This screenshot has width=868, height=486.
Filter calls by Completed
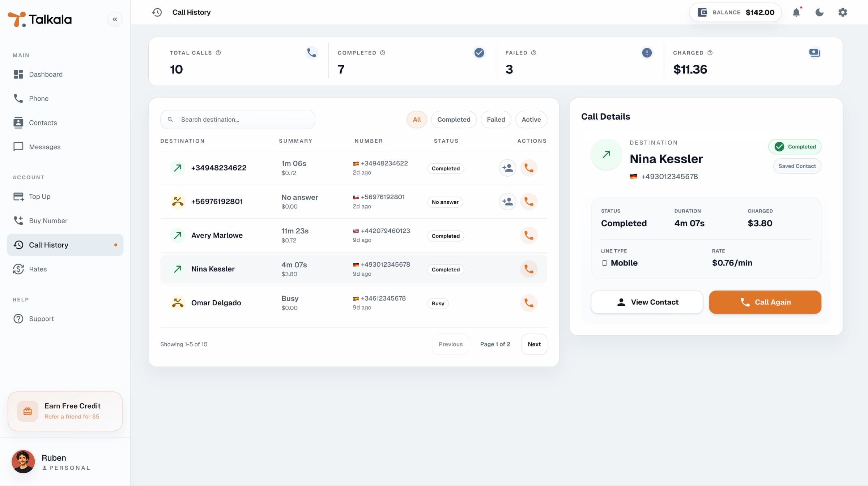tap(454, 120)
